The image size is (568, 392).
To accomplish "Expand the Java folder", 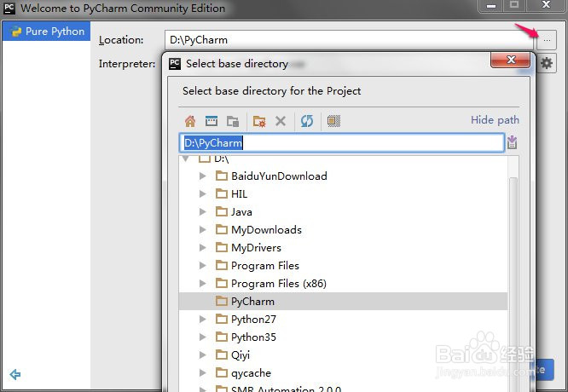I will (x=203, y=211).
